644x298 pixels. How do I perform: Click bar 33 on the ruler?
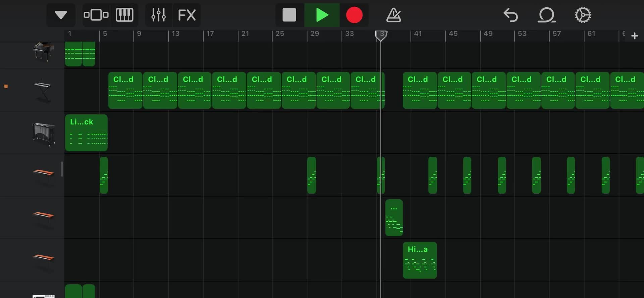pyautogui.click(x=350, y=34)
